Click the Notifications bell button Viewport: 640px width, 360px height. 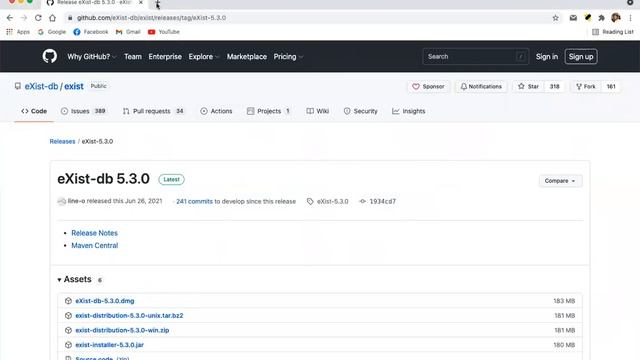(481, 87)
